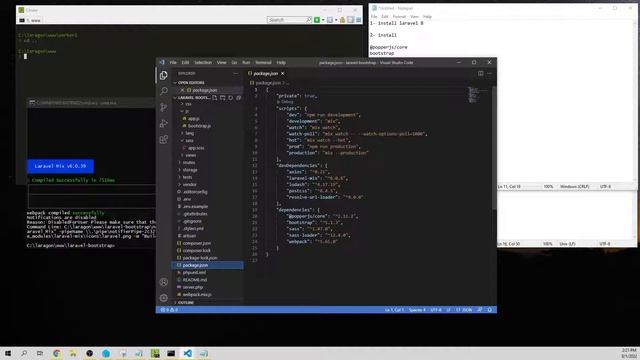Image resolution: width=640 pixels, height=360 pixels.
Task: Open the File menu in Notepad
Action: pyautogui.click(x=374, y=17)
